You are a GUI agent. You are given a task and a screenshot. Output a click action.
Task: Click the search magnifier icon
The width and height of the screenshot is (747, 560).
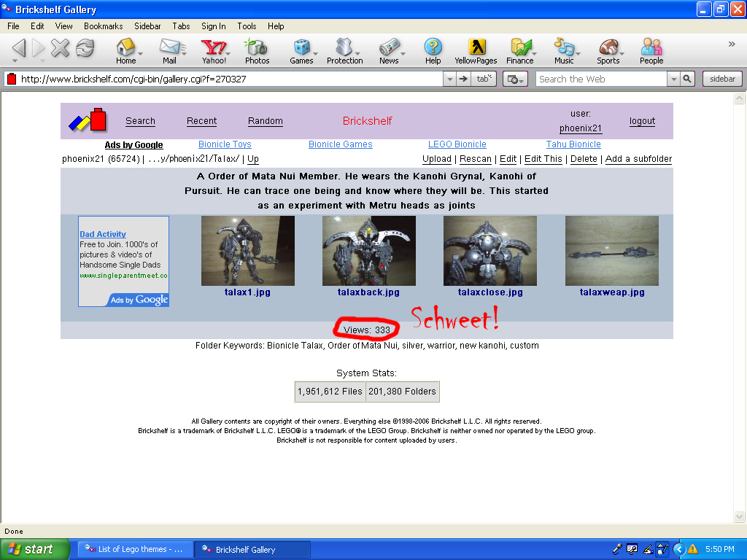pyautogui.click(x=686, y=79)
